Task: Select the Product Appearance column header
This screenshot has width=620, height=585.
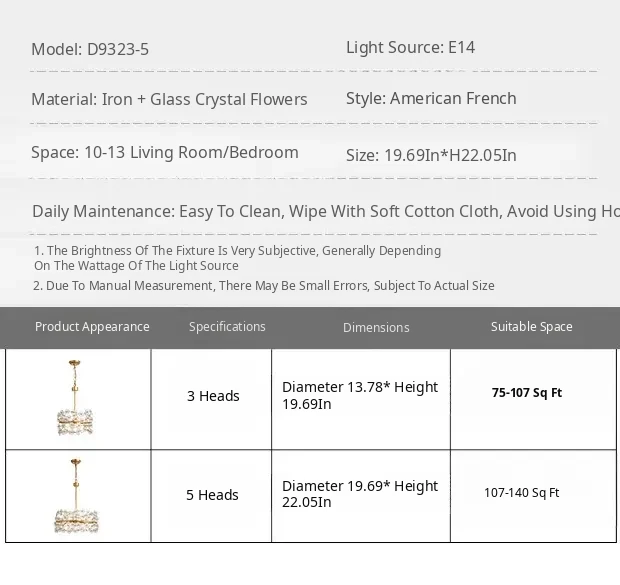Action: click(x=92, y=327)
